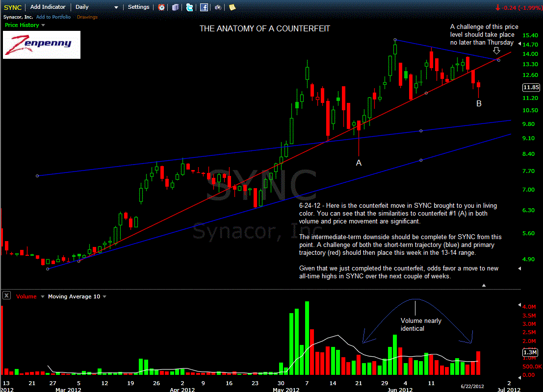Viewport: 543px width, 392px height.
Task: Click the Drawings link
Action: click(x=87, y=17)
